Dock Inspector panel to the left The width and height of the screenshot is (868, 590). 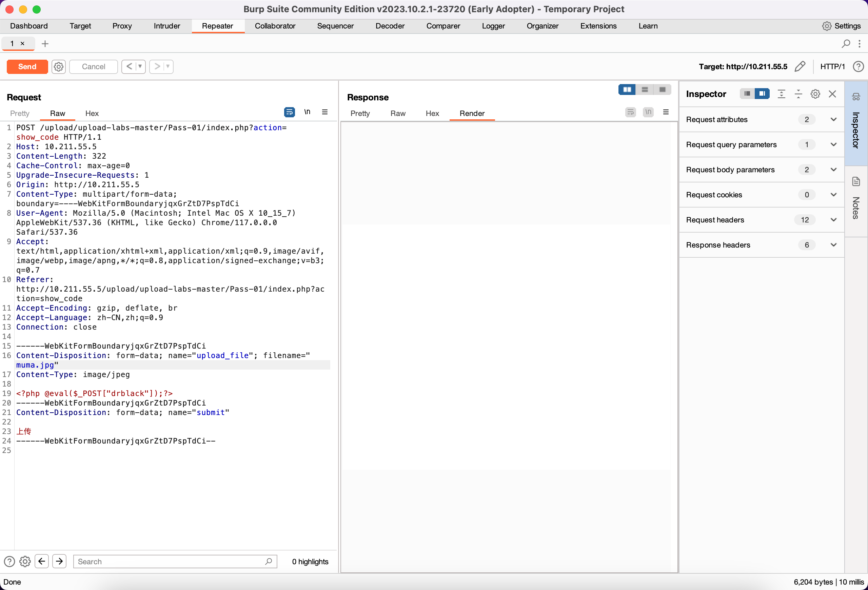[x=747, y=93]
